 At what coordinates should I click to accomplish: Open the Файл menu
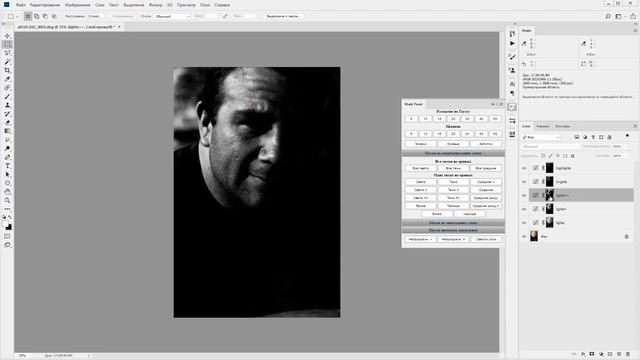pyautogui.click(x=20, y=5)
